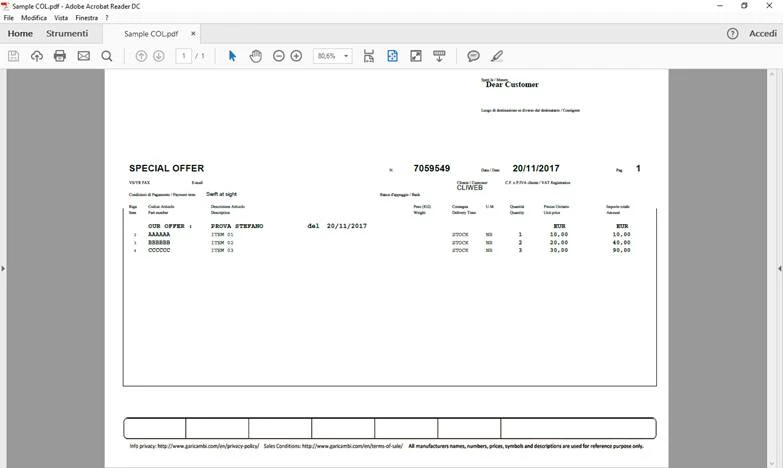
Task: Print the document with printer icon
Action: pyautogui.click(x=60, y=56)
